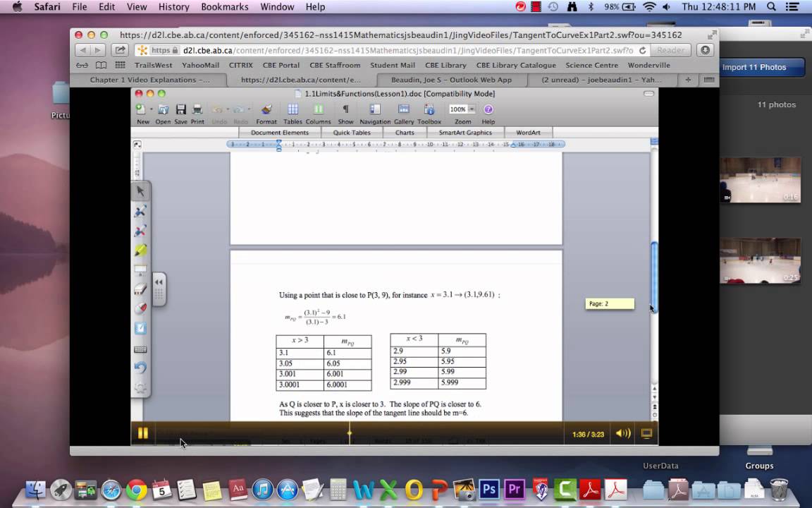Click Import 11 Photos button
Viewport: 812px width, 508px height.
click(x=754, y=68)
